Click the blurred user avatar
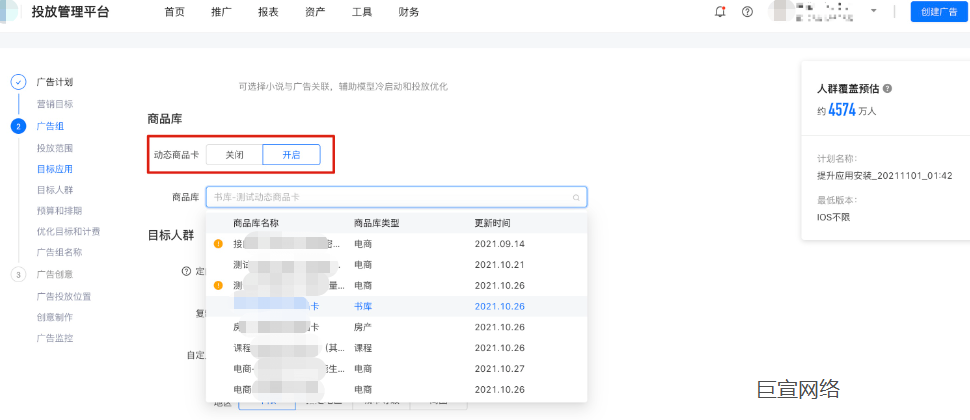 [780, 12]
